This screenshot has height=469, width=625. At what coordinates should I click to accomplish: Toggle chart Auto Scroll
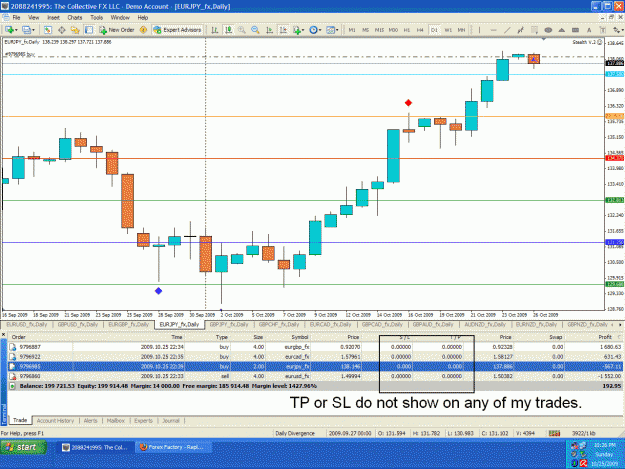pos(269,30)
